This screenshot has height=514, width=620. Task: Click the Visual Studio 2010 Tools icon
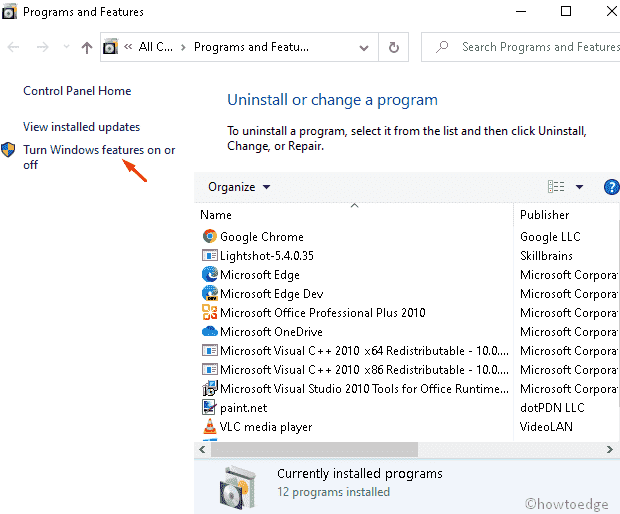click(x=210, y=388)
